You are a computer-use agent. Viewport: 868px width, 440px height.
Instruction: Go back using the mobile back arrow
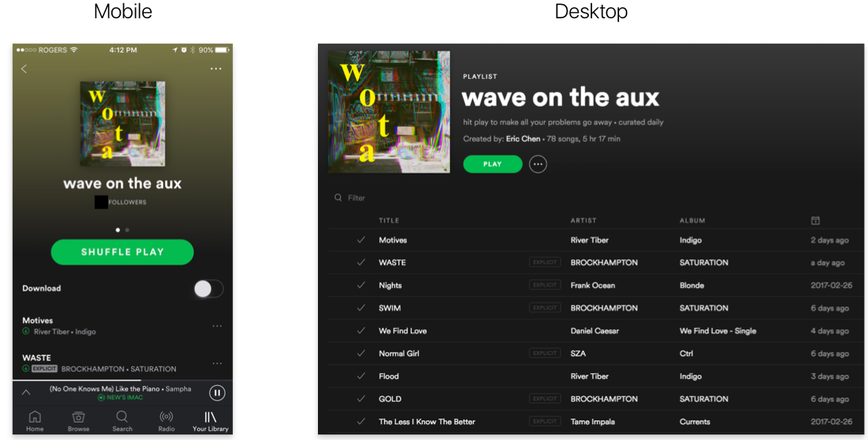tap(24, 68)
